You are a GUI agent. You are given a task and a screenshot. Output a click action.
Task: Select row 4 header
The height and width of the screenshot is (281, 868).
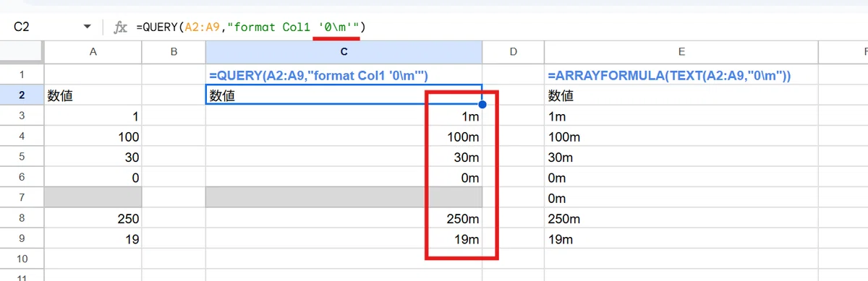[22, 136]
